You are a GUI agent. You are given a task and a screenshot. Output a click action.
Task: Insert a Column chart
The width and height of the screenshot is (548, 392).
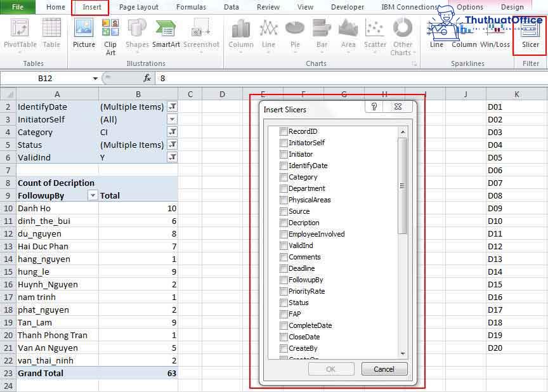[240, 35]
